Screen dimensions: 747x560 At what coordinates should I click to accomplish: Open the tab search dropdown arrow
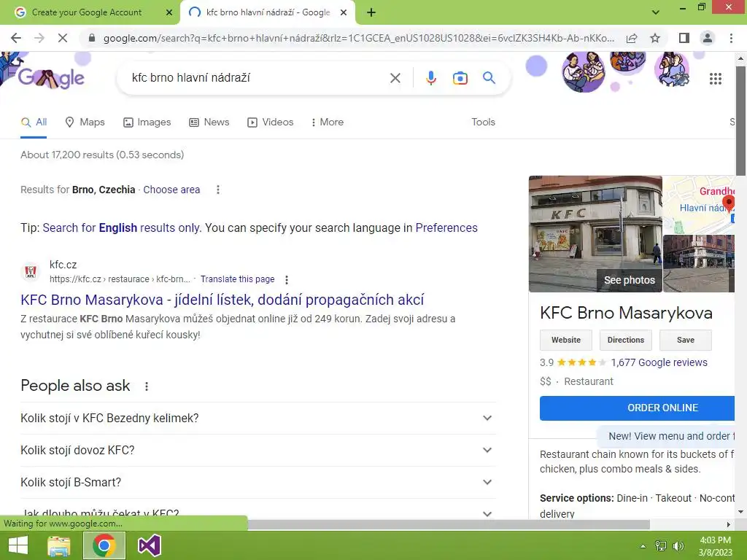(x=656, y=12)
